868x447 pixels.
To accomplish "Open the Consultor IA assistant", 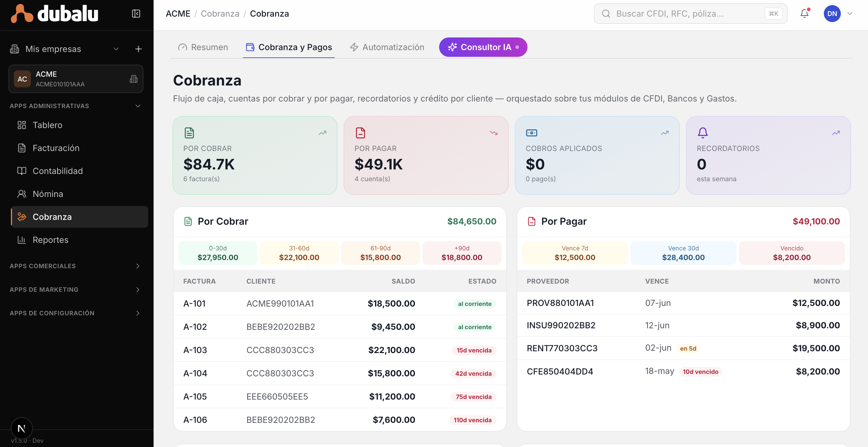I will [x=483, y=47].
